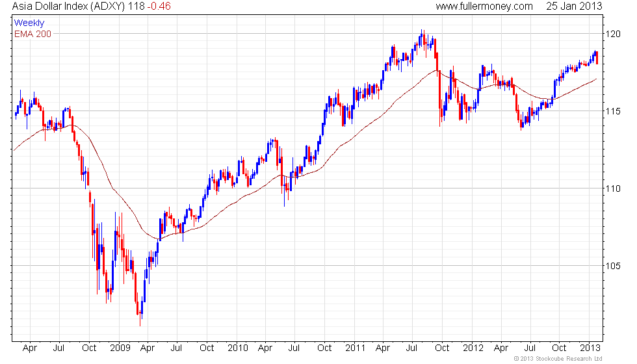Click the "2009" x-axis label
Screen dimensions: 637x364
[x=120, y=348]
